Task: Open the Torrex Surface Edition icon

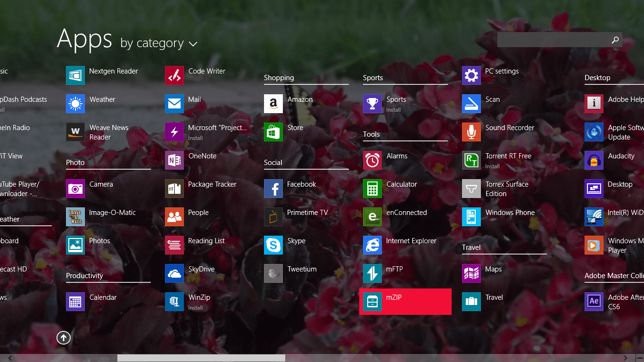Action: coord(471,189)
